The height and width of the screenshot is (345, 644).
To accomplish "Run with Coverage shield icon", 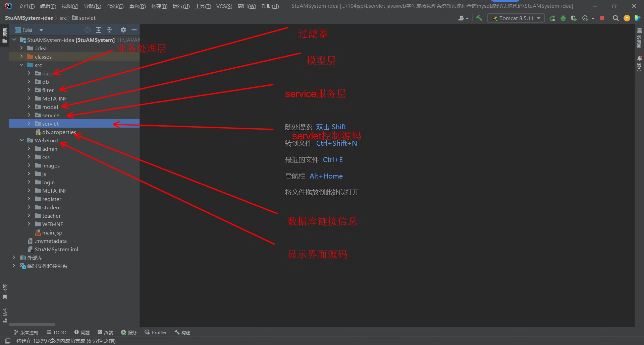I will click(574, 18).
